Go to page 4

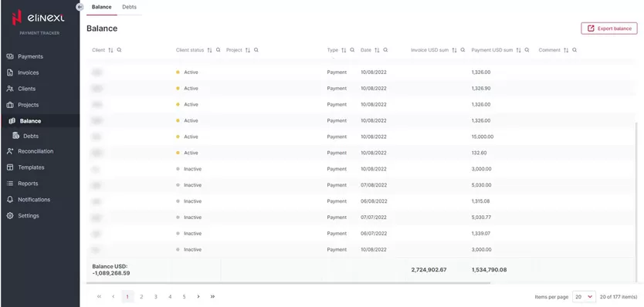[x=170, y=296]
